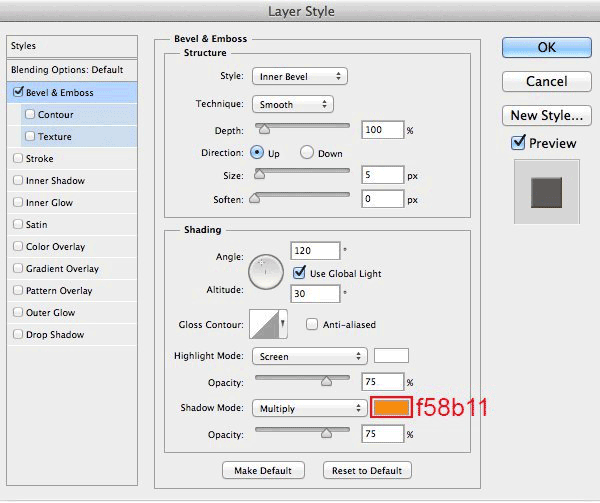600x503 pixels.
Task: Open the New Style dialog
Action: 546,116
